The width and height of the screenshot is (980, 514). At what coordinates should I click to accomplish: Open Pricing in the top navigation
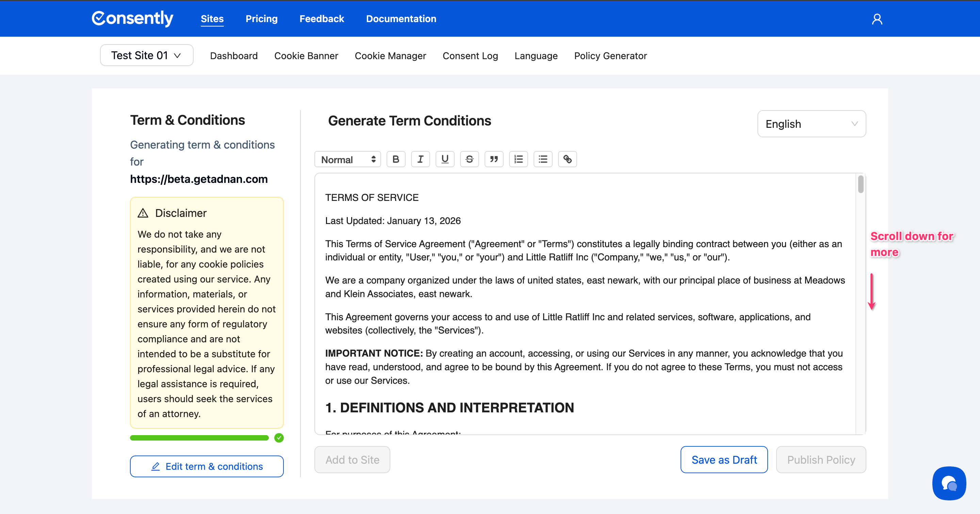pyautogui.click(x=261, y=19)
